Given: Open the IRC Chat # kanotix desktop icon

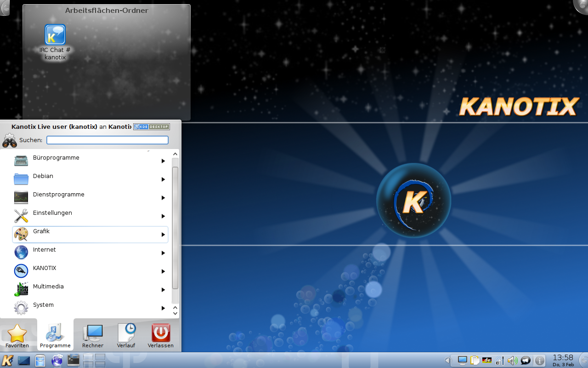Looking at the screenshot, I should click(55, 36).
